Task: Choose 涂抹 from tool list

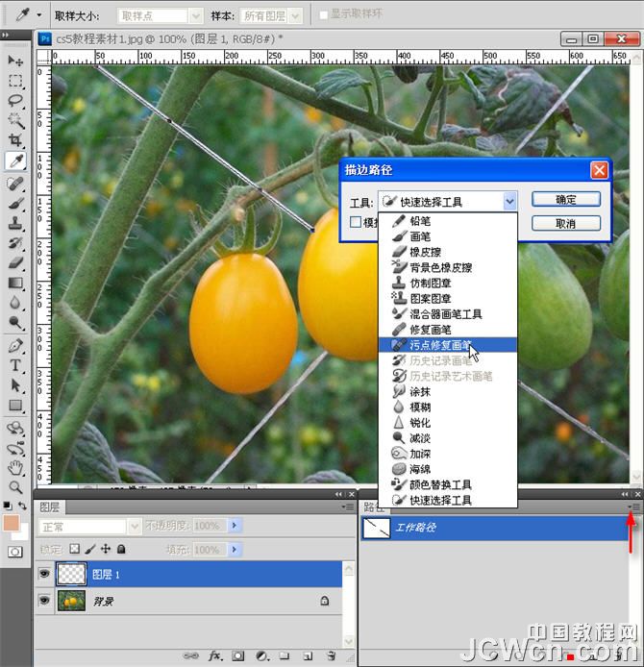Action: coord(448,391)
